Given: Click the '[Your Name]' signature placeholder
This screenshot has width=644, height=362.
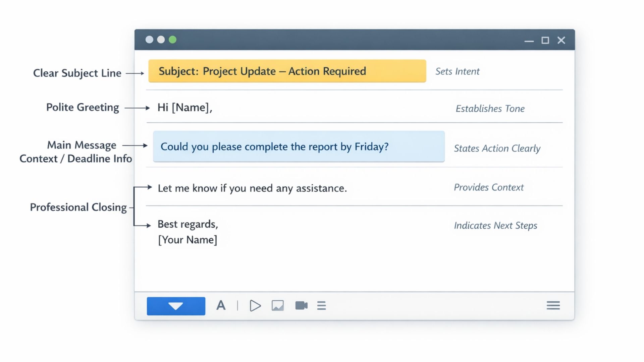Looking at the screenshot, I should pyautogui.click(x=187, y=240).
